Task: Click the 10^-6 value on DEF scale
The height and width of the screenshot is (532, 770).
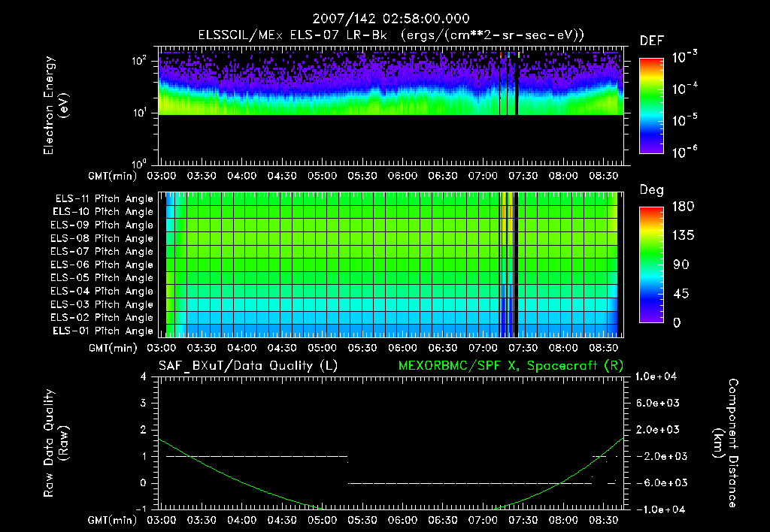Action: 684,152
